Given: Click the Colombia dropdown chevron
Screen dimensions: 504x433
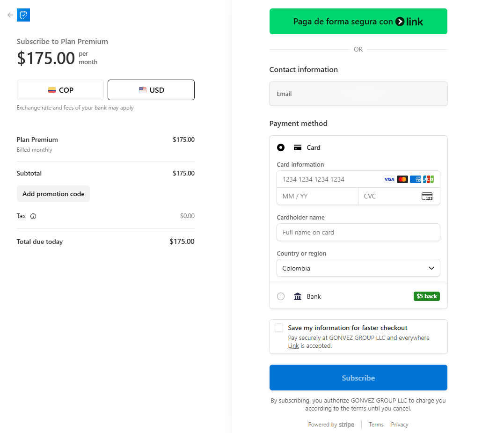Looking at the screenshot, I should pyautogui.click(x=431, y=268).
